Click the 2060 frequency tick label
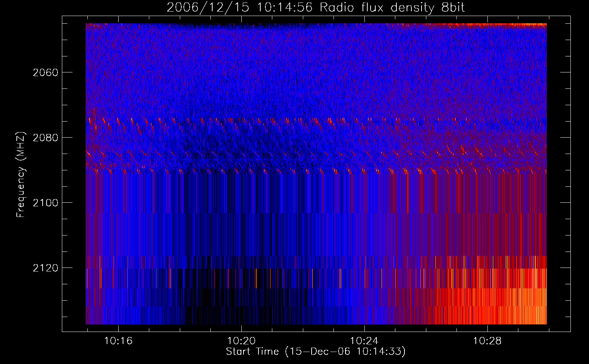This screenshot has width=589, height=364. tap(46, 72)
